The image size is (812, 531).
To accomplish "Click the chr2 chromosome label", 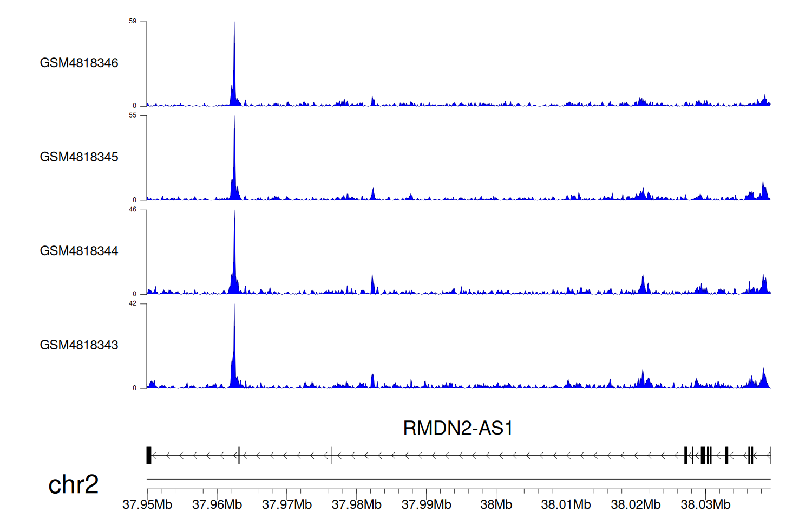I will [x=73, y=484].
